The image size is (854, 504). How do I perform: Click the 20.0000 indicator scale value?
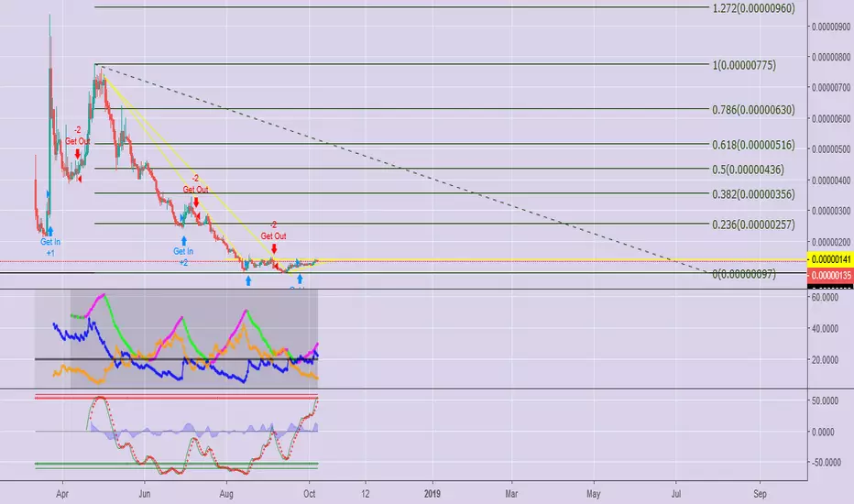pos(825,359)
